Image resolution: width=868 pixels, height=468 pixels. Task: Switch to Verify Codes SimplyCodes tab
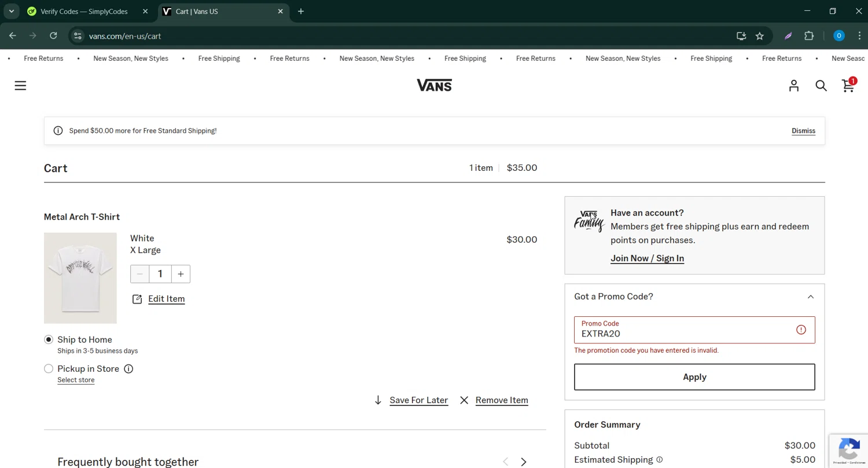(x=84, y=11)
